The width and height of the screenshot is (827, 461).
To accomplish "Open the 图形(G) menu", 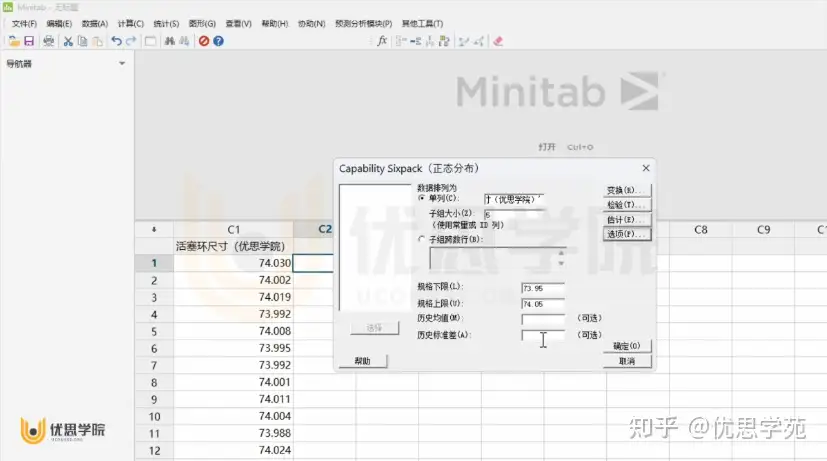I will point(203,24).
